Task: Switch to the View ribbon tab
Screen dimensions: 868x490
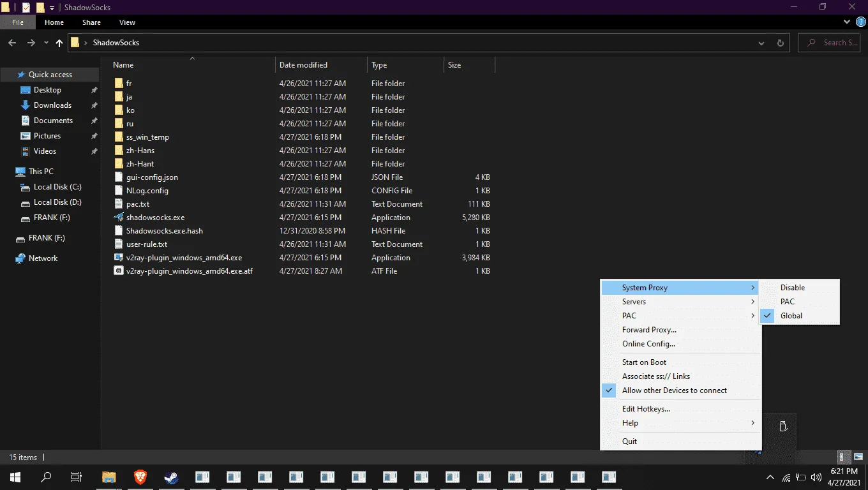Action: [127, 22]
